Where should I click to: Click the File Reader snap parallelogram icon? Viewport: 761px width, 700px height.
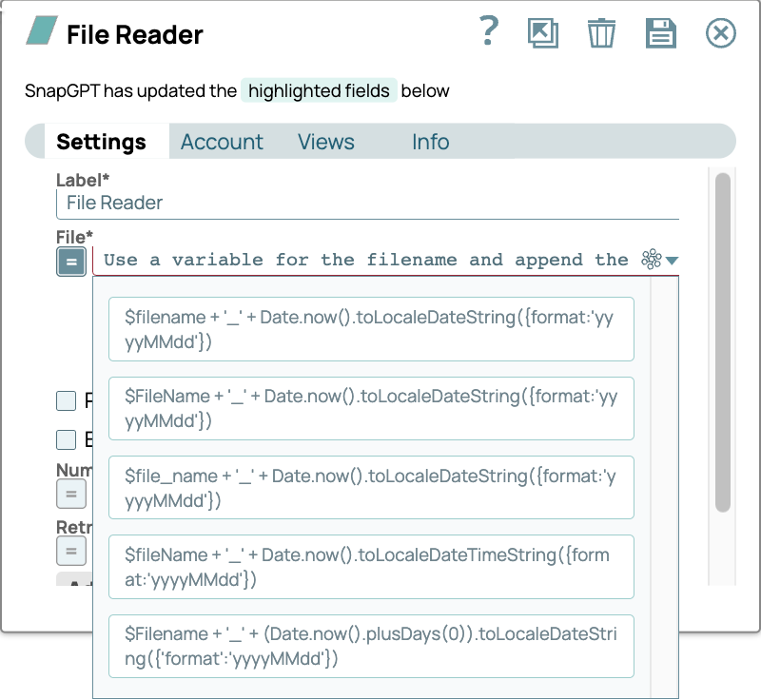[41, 31]
